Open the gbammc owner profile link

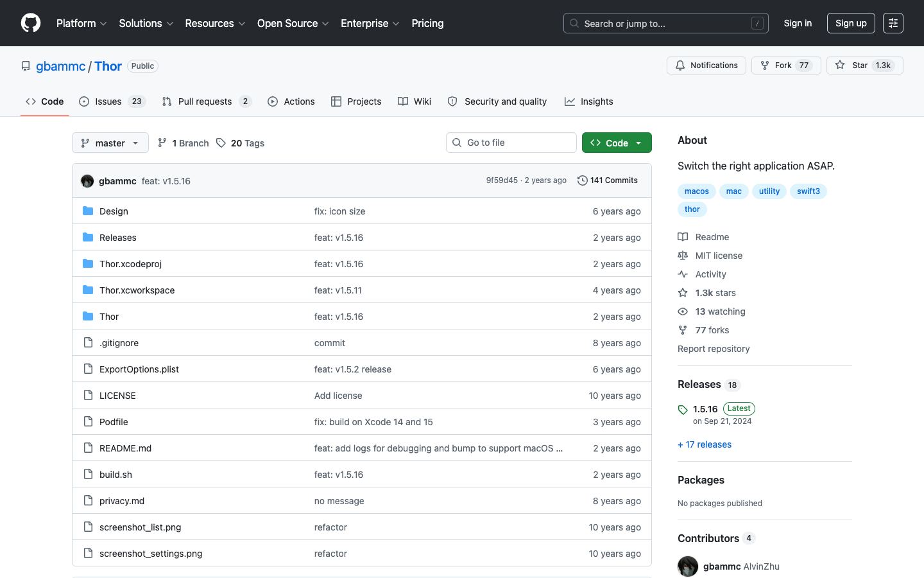click(60, 66)
